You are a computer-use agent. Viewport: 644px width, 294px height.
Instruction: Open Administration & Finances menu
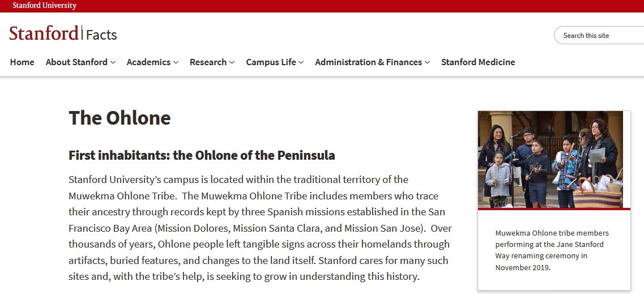point(368,62)
